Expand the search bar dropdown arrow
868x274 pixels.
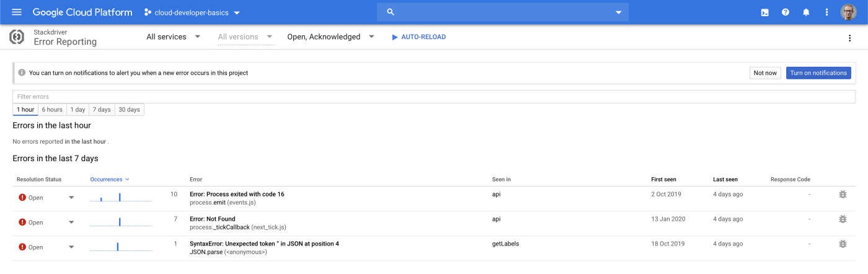(618, 12)
